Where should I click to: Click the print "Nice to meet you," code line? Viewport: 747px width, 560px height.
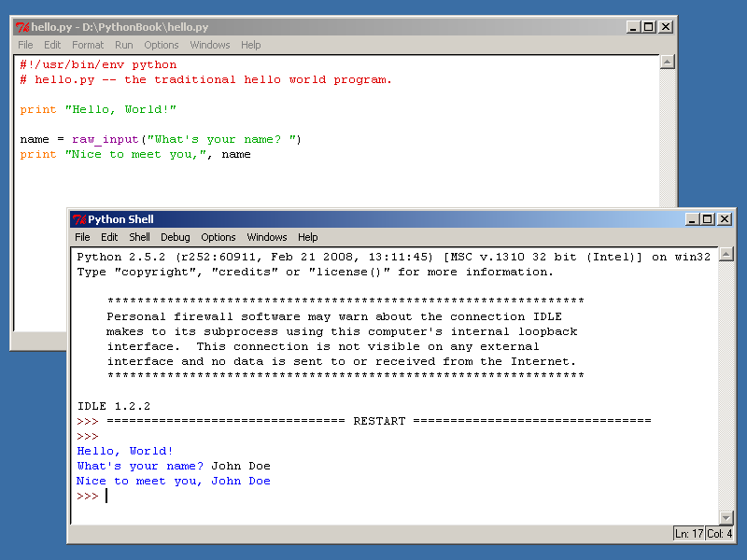[x=135, y=154]
